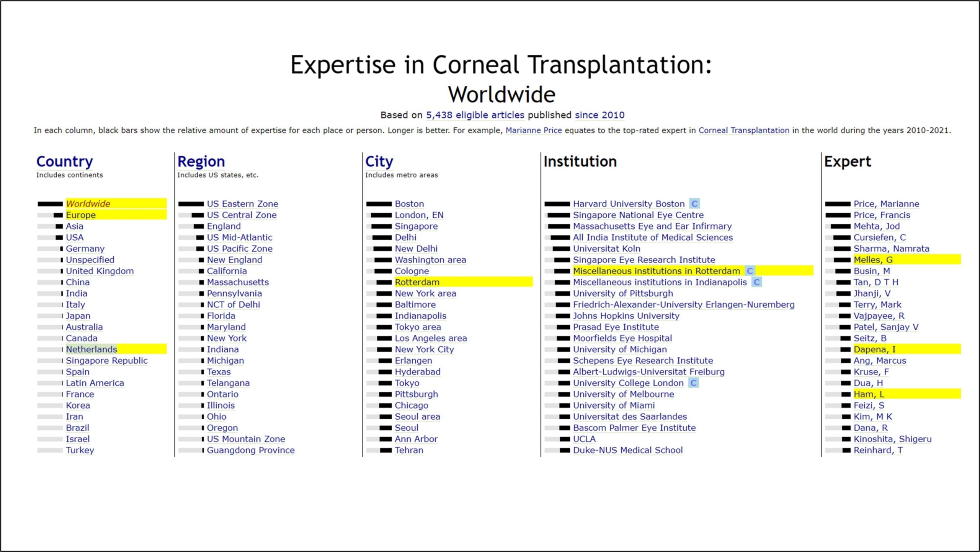
Task: Open expert Ham, L
Action: pyautogui.click(x=869, y=394)
